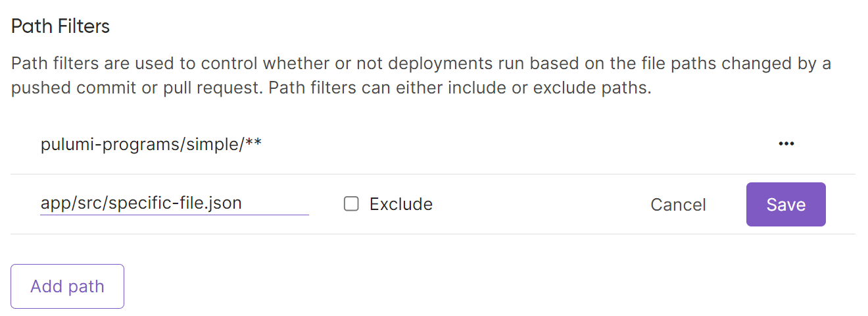Toggle the Exclude option for the new path

tap(352, 204)
